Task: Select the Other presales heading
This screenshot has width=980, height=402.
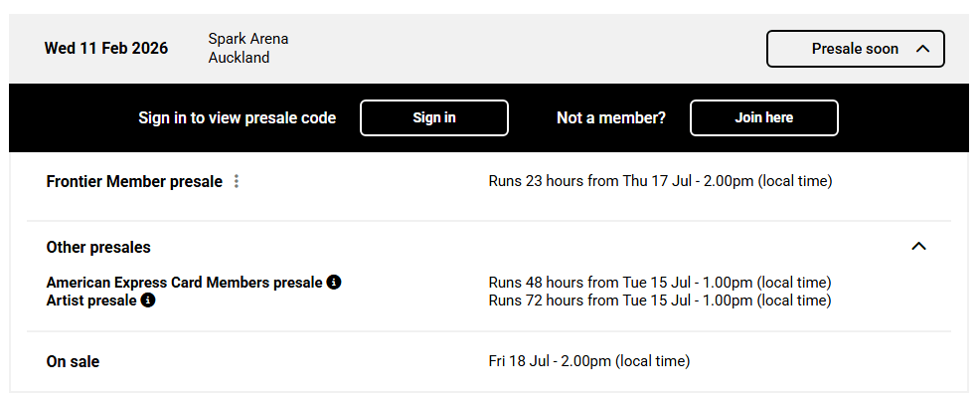Action: pos(98,248)
